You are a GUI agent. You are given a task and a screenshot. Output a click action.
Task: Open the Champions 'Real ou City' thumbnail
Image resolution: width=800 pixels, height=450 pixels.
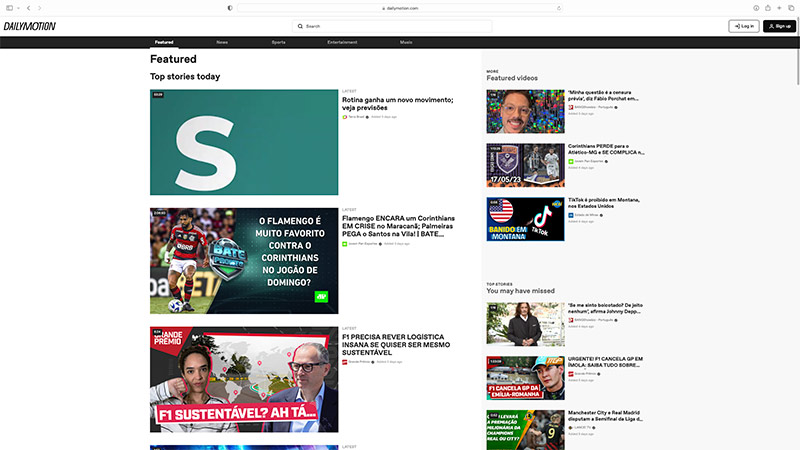tap(526, 430)
